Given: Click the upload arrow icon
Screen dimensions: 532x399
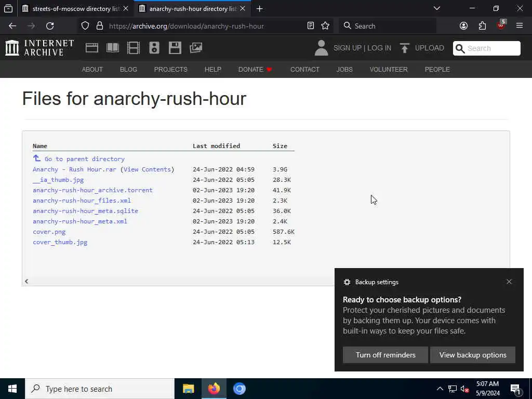Looking at the screenshot, I should pyautogui.click(x=404, y=48).
